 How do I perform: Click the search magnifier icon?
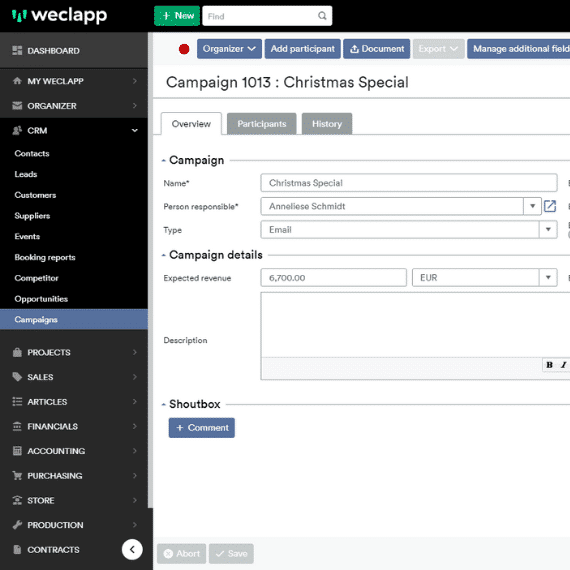pos(322,16)
